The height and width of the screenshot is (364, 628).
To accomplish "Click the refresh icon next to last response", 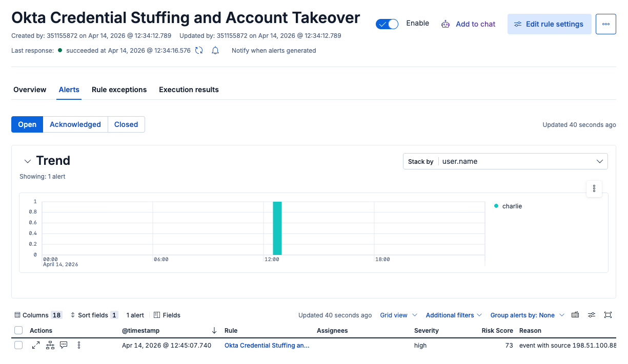I will (x=199, y=51).
